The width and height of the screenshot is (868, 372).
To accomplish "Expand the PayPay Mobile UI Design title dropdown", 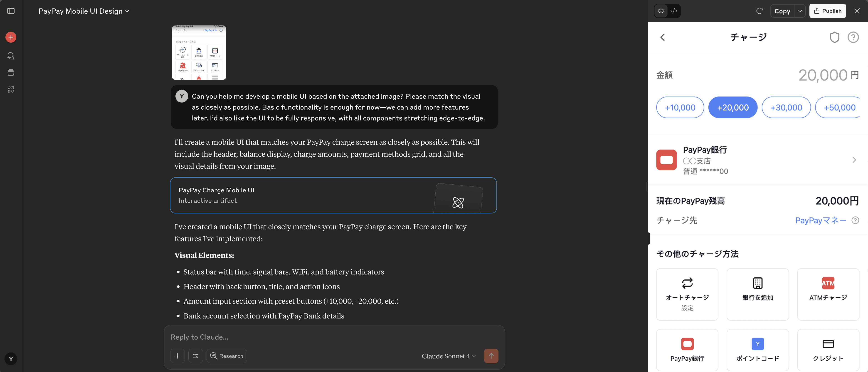I will [x=84, y=11].
